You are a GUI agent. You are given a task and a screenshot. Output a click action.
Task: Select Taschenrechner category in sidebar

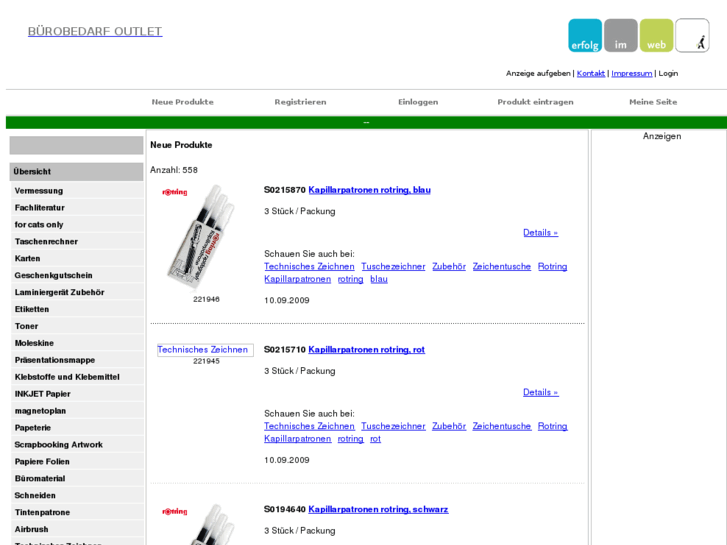click(46, 242)
